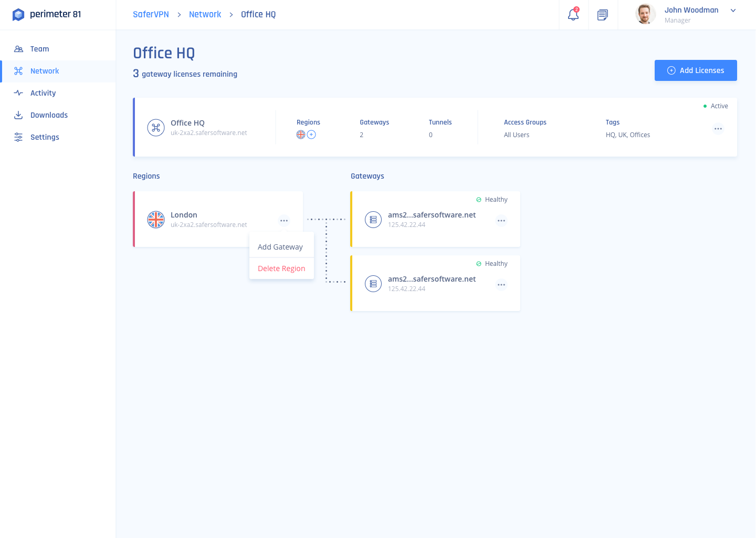Add a region with the plus icon

pyautogui.click(x=311, y=134)
